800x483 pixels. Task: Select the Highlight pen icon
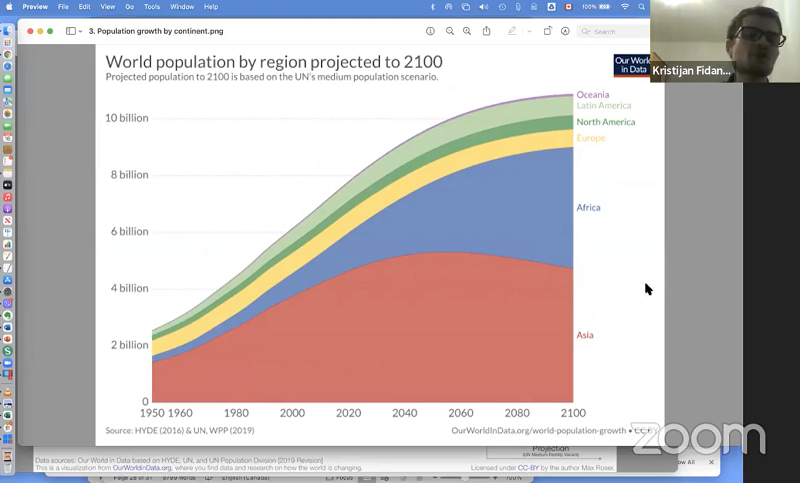(x=512, y=31)
